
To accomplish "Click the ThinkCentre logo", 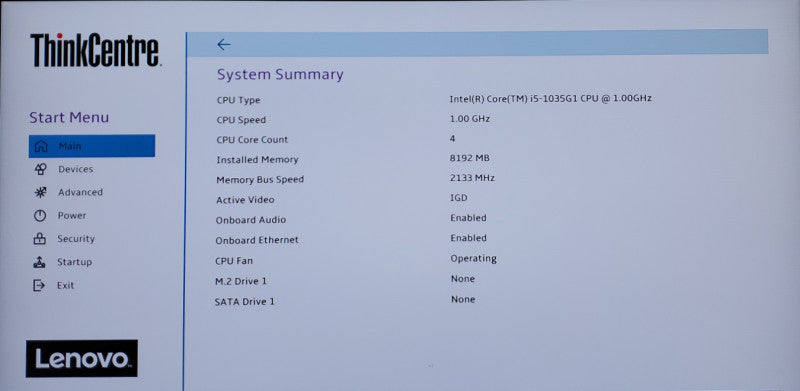I will [x=95, y=50].
